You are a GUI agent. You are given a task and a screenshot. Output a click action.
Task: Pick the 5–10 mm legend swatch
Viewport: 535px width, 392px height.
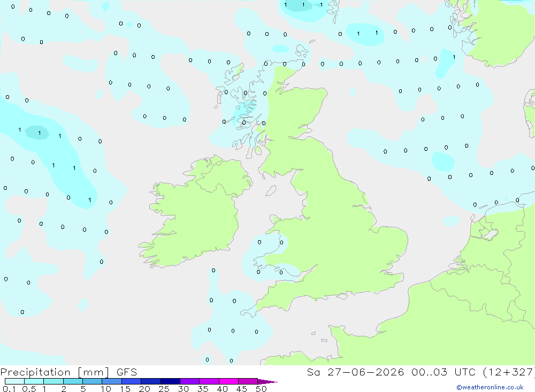(93, 381)
